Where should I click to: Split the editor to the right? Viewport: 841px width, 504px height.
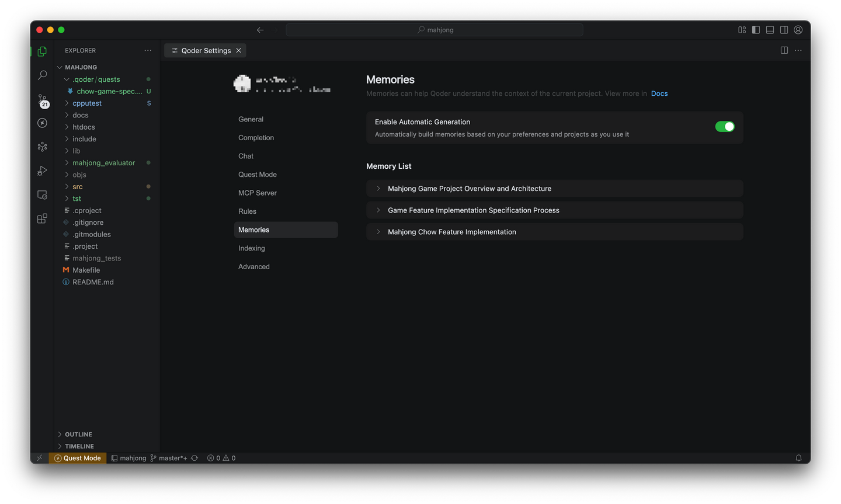tap(784, 50)
